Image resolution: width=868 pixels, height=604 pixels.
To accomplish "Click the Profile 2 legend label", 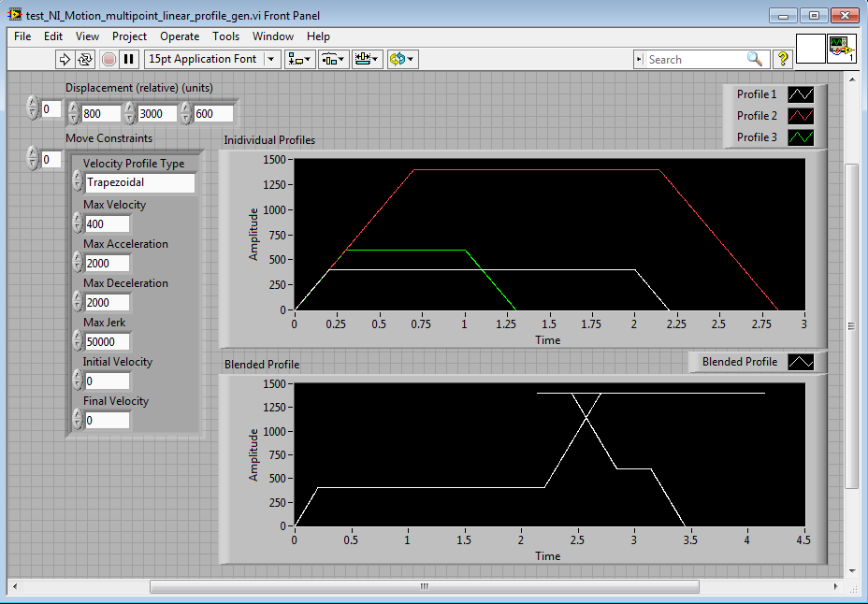I will [757, 116].
